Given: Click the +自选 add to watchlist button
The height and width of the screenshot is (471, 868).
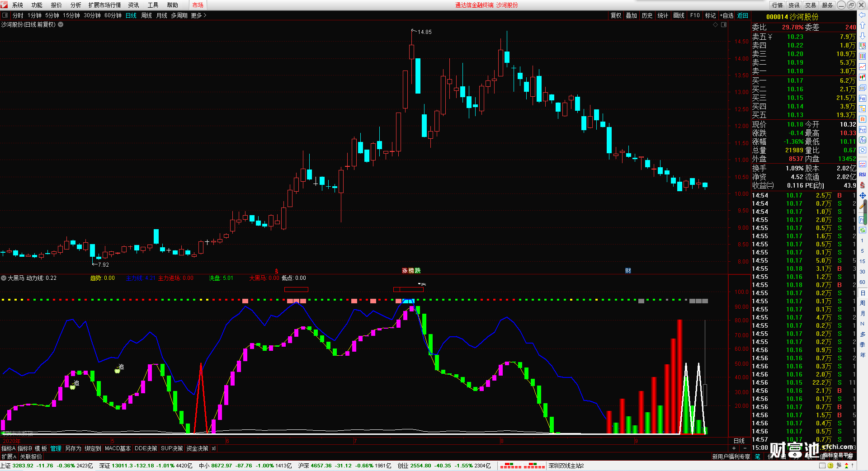Looking at the screenshot, I should click(726, 15).
